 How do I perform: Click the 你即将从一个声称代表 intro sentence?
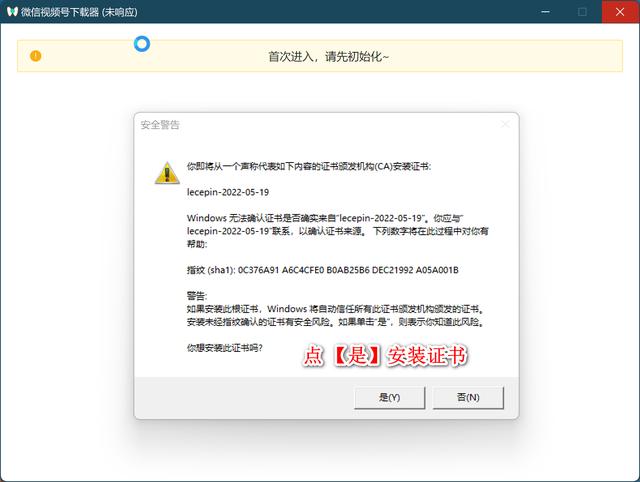point(308,164)
